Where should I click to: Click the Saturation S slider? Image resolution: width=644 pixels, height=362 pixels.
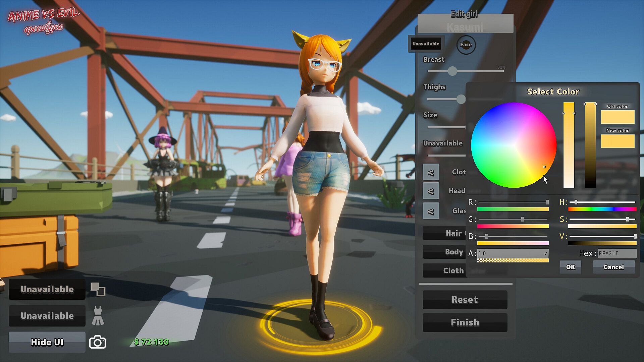point(602,219)
